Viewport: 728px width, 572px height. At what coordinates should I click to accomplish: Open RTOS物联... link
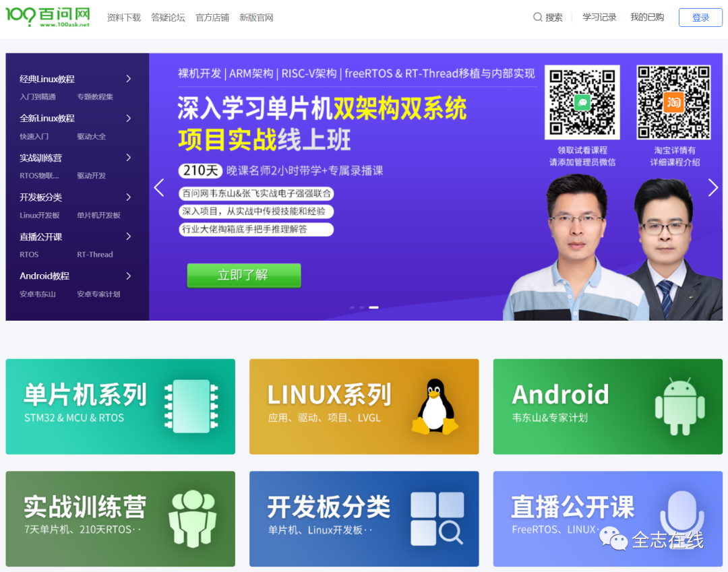(x=40, y=176)
